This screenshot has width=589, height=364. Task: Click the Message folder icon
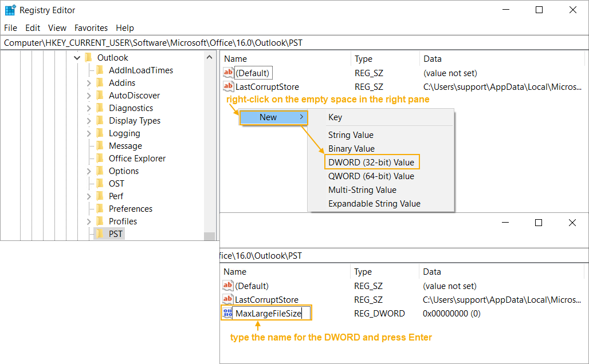point(100,145)
